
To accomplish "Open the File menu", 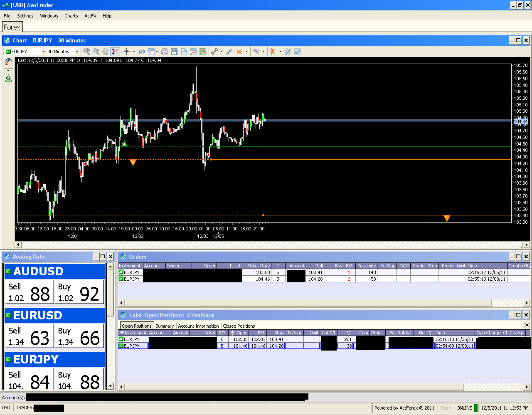I will [7, 16].
